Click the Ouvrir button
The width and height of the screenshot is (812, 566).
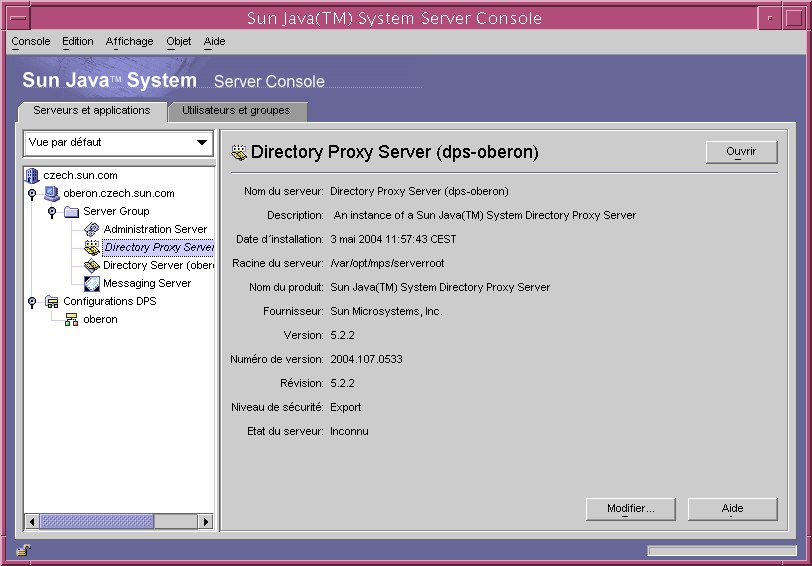click(741, 152)
